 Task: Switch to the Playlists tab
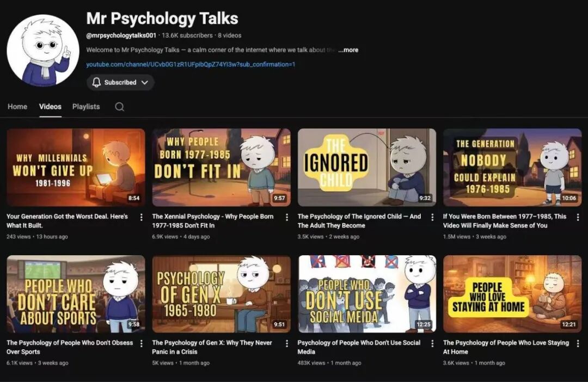pos(85,107)
